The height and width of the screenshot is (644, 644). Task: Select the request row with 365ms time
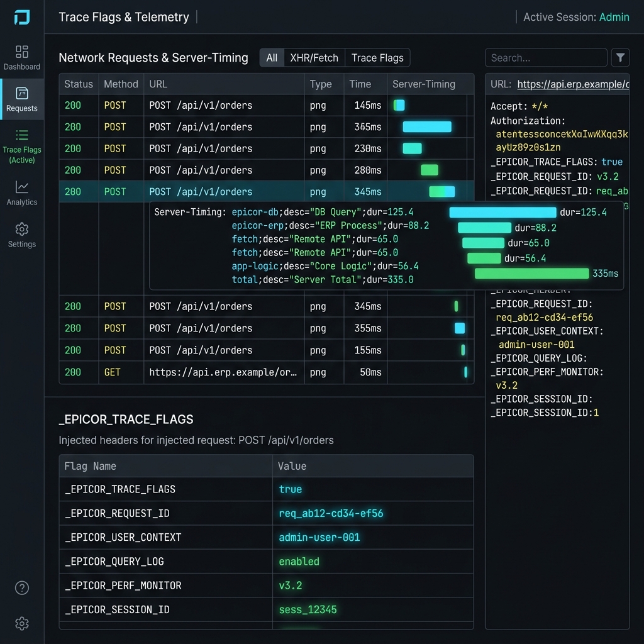click(x=267, y=127)
